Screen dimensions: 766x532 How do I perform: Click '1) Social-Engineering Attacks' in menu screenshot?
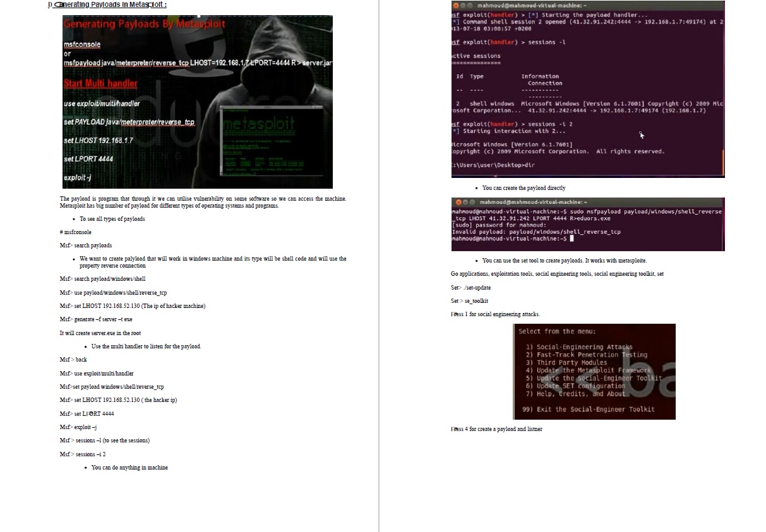(x=579, y=347)
